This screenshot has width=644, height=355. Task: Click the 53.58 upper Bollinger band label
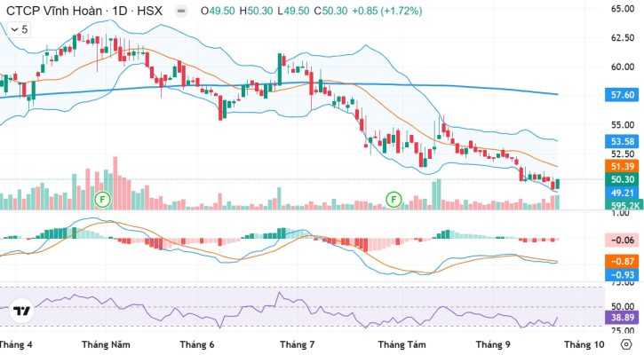(x=622, y=141)
